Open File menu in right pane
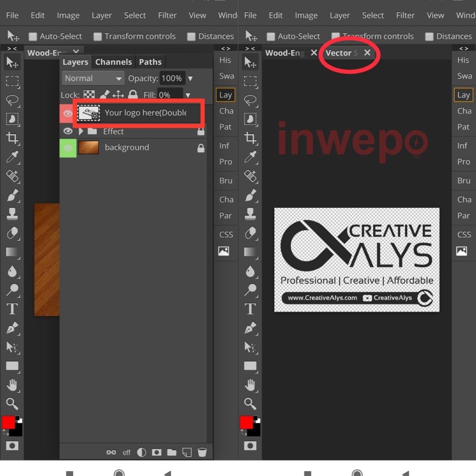The image size is (476, 476). [250, 15]
